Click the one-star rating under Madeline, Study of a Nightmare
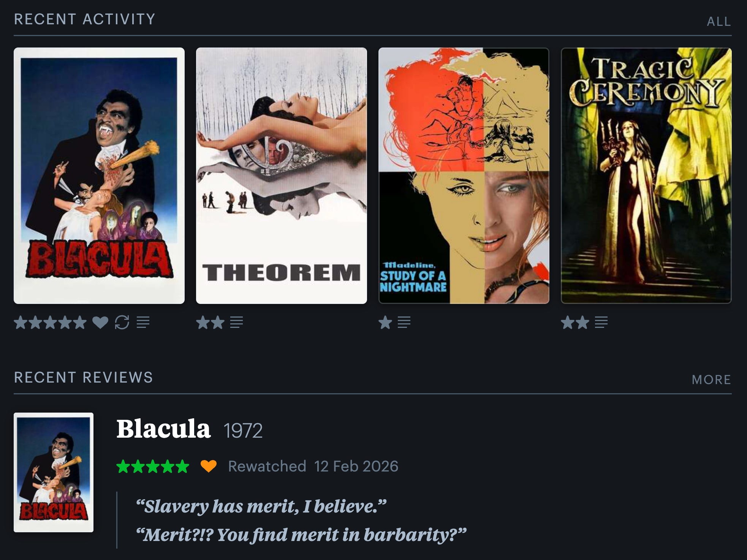This screenshot has width=747, height=560. 385,323
